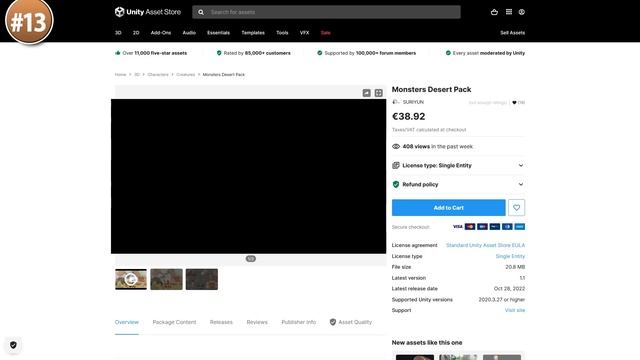Open the Tools menu
The width and height of the screenshot is (640, 360).
click(282, 33)
